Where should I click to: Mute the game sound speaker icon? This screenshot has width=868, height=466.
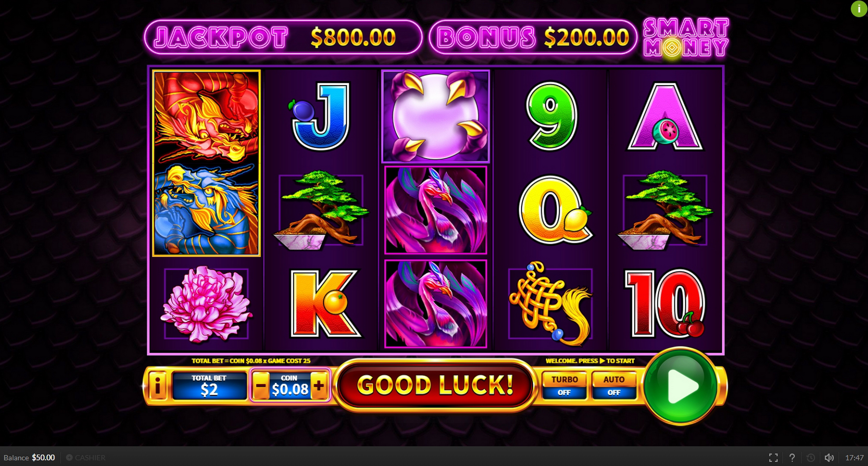(829, 458)
